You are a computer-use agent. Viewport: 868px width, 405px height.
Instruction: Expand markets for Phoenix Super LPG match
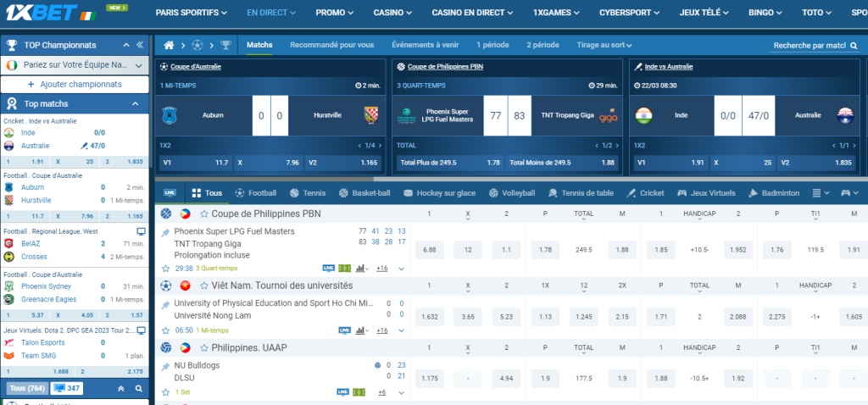tap(401, 269)
